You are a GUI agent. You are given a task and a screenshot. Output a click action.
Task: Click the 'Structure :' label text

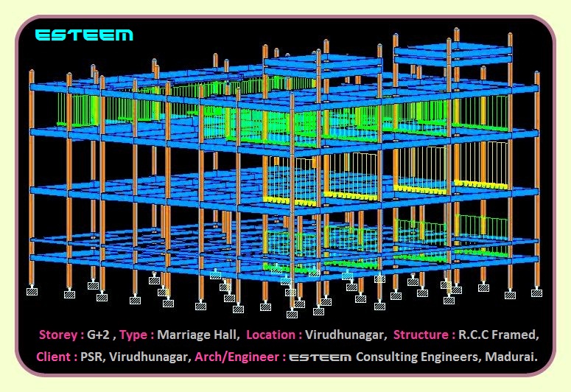point(424,335)
